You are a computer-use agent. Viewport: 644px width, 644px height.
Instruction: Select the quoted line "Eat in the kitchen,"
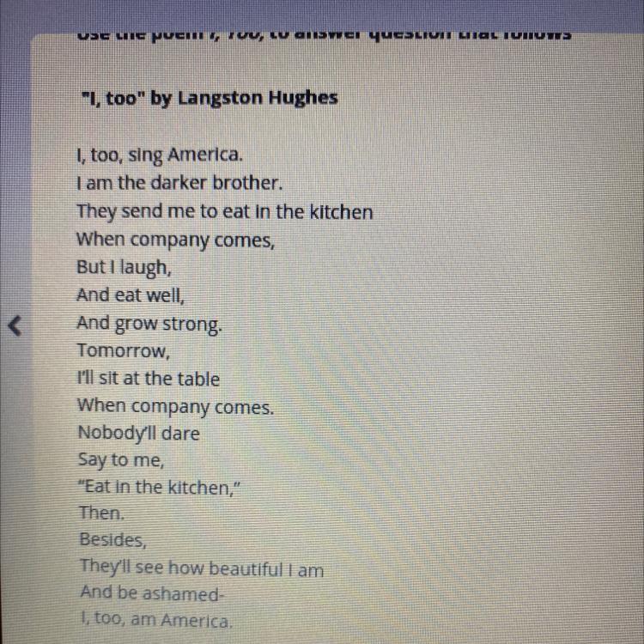(x=160, y=488)
